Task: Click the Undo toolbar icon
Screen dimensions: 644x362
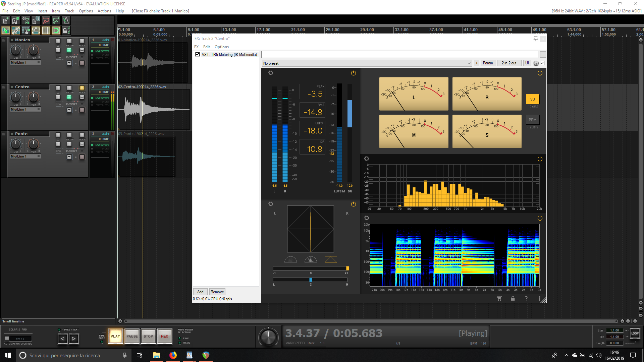Action: [46, 21]
